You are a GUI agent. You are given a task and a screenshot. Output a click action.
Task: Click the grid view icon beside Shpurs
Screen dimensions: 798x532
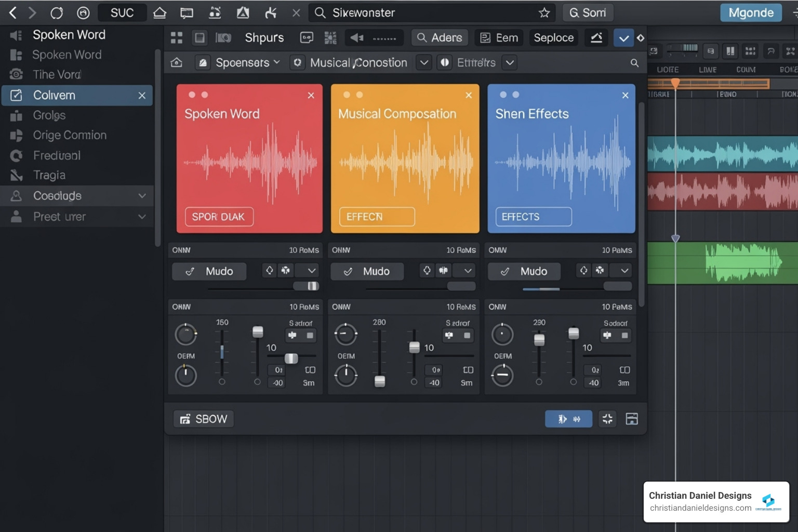click(x=177, y=37)
